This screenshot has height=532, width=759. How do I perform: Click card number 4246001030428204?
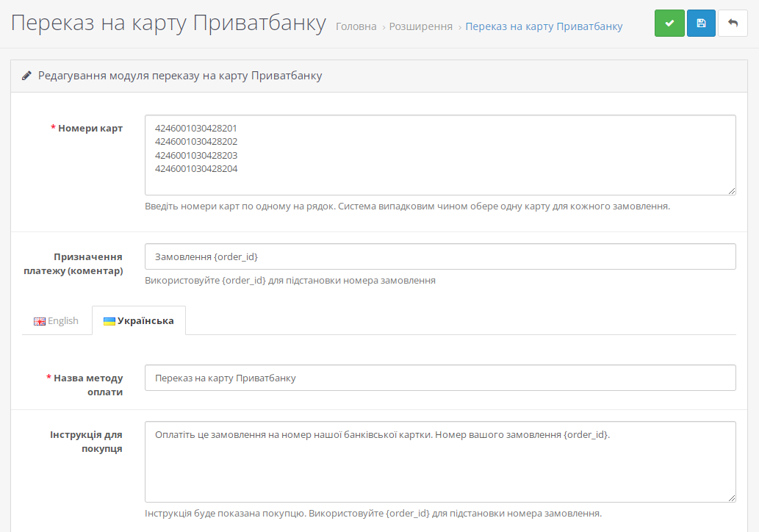[196, 169]
